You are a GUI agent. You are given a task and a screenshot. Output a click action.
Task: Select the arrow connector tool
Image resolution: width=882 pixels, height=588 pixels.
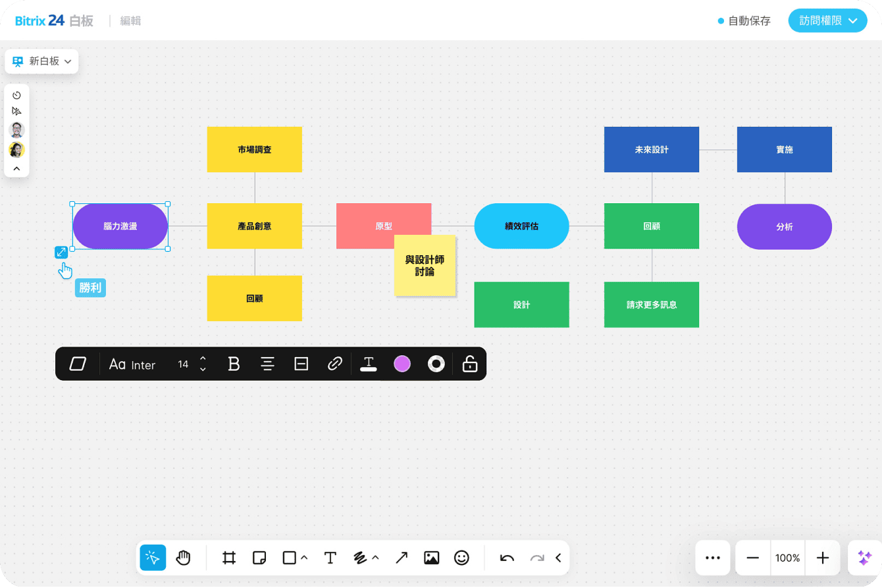tap(401, 558)
